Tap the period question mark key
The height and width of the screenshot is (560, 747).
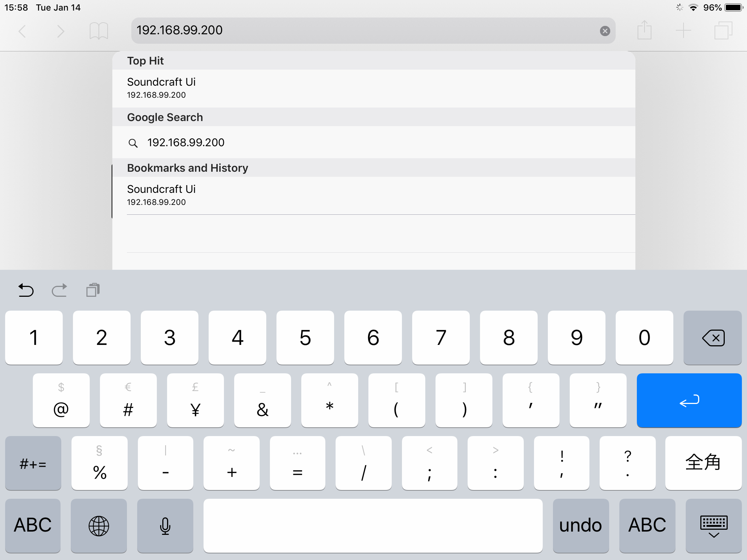pyautogui.click(x=628, y=463)
